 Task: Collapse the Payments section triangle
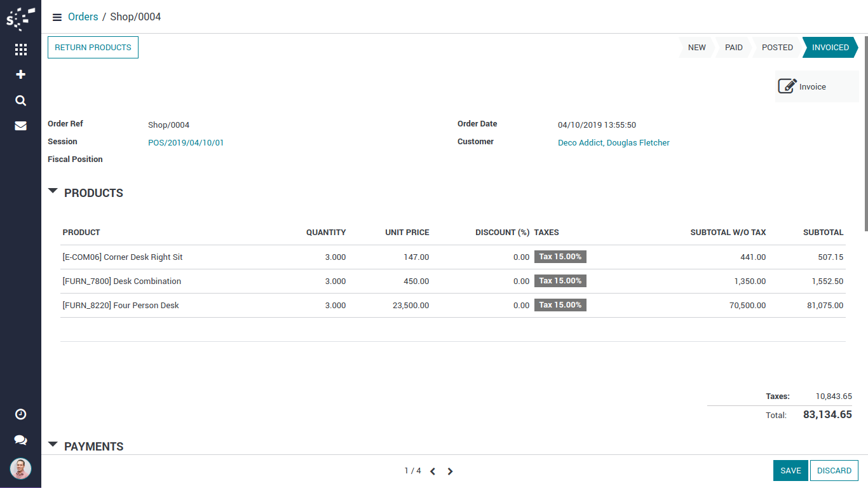point(53,444)
